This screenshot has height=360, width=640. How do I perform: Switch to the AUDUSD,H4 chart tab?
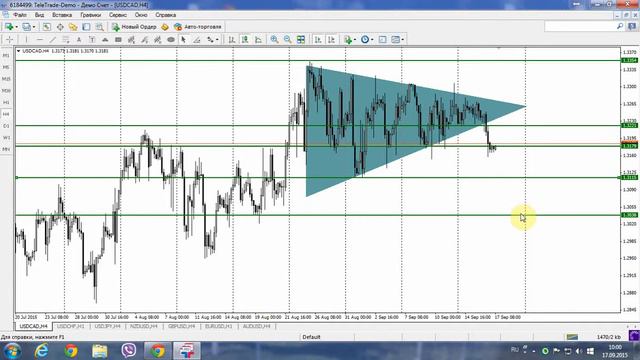[256, 327]
